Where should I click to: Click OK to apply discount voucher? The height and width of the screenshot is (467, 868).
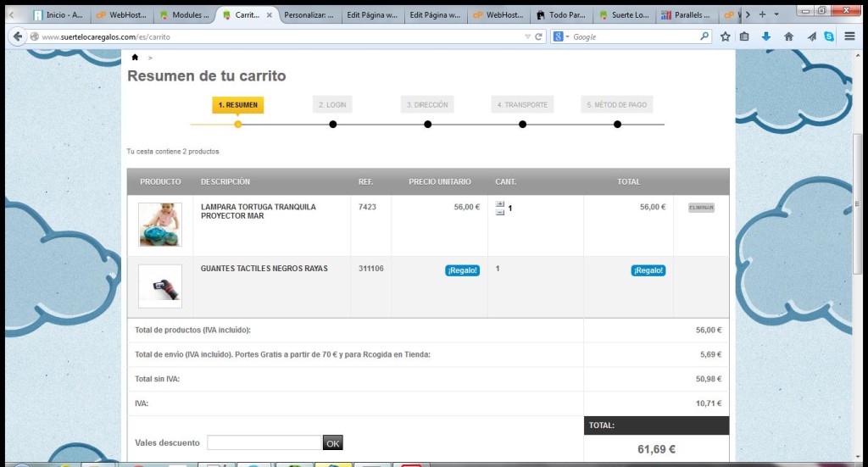(332, 442)
